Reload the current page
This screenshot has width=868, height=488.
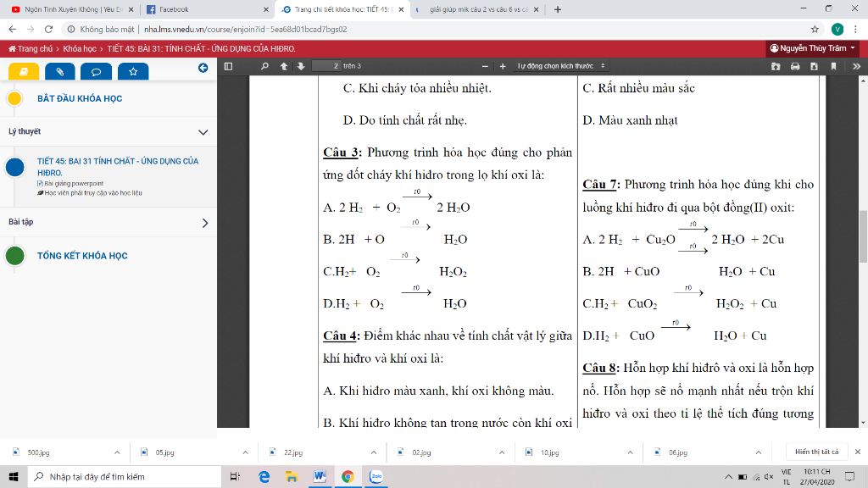tap(48, 30)
